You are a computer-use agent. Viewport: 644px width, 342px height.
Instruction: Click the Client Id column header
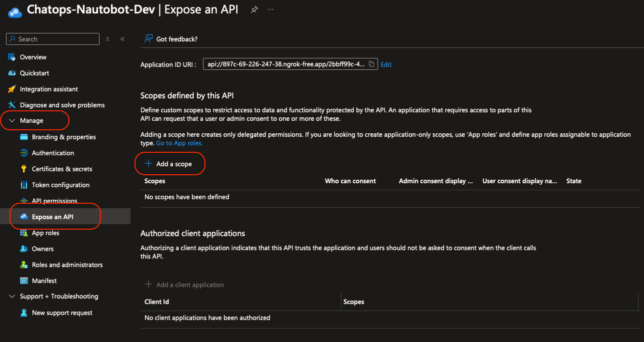click(x=156, y=302)
